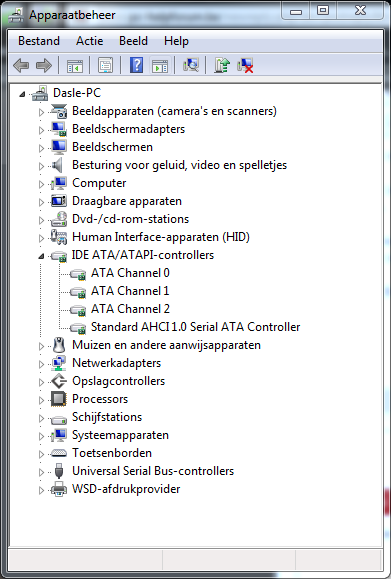Click the Update driver software icon
The width and height of the screenshot is (391, 579).
(x=222, y=65)
